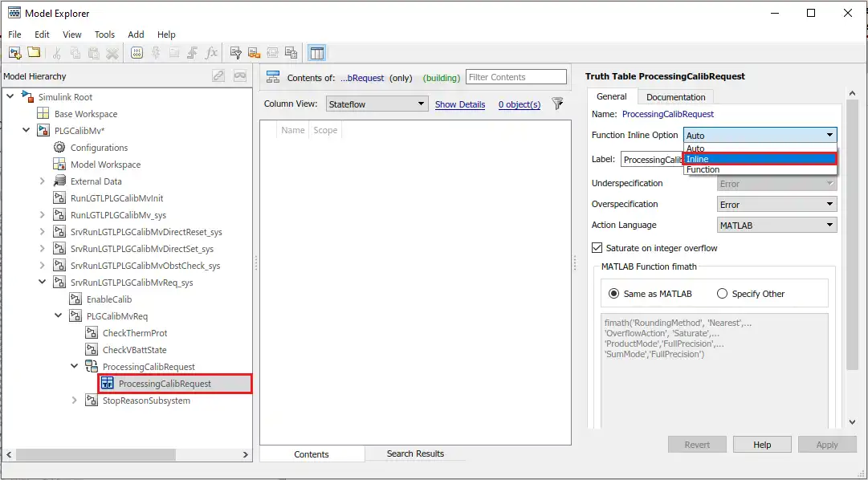The image size is (868, 480).
Task: Click the Show Details link
Action: (x=460, y=104)
